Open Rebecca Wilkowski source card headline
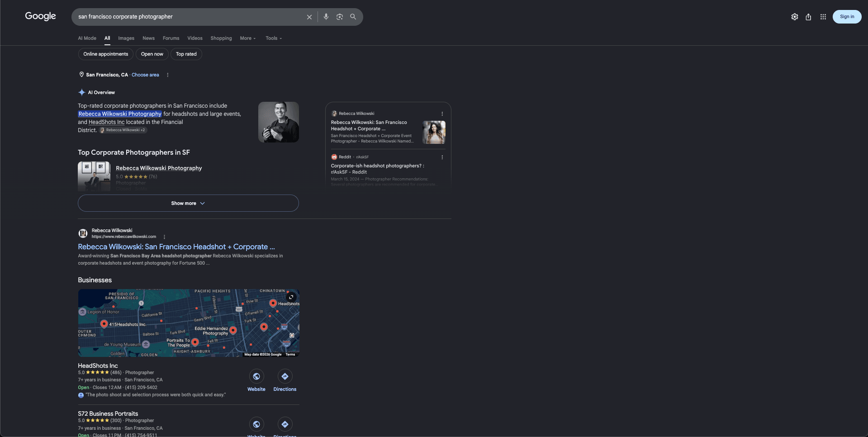Viewport: 868px width, 437px height. click(369, 126)
